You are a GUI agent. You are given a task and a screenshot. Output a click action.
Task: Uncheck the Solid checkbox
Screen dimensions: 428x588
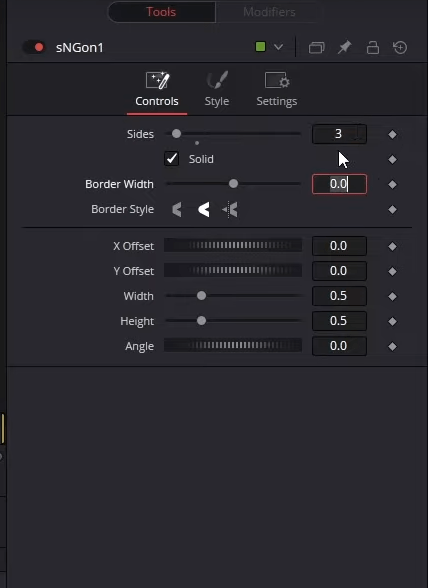(x=171, y=159)
